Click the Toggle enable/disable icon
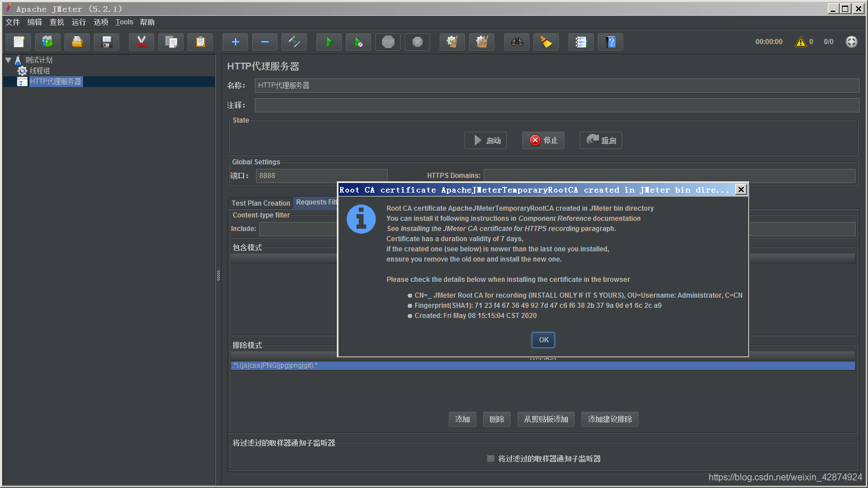The height and width of the screenshot is (488, 868). (294, 42)
